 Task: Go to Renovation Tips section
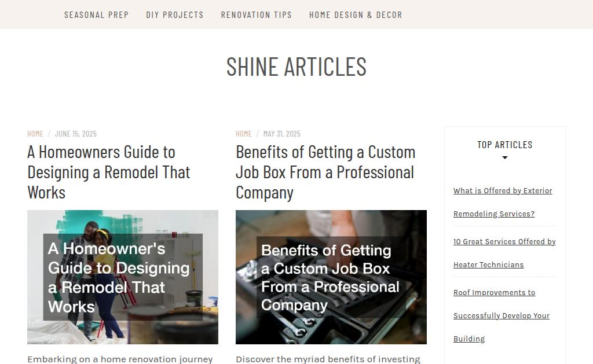(257, 14)
